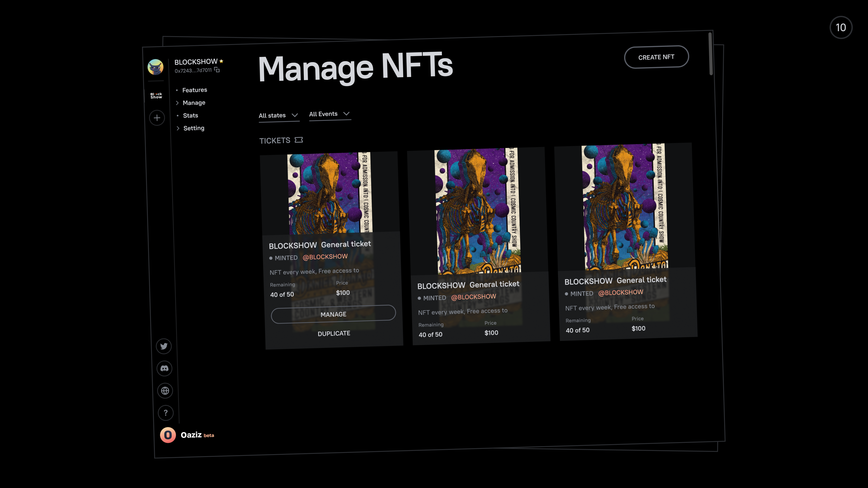Image resolution: width=868 pixels, height=488 pixels.
Task: Copy the 0x7243...7d7011 wallet address
Action: click(217, 70)
